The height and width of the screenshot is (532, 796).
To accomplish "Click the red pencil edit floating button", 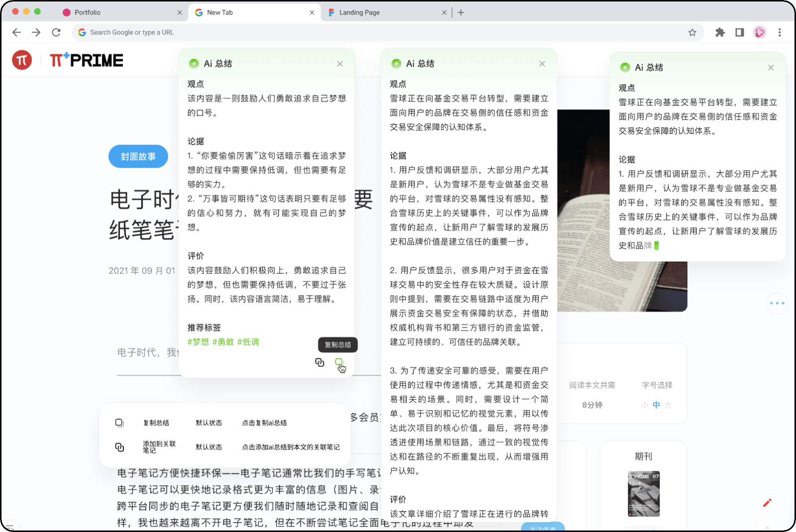I will click(767, 503).
